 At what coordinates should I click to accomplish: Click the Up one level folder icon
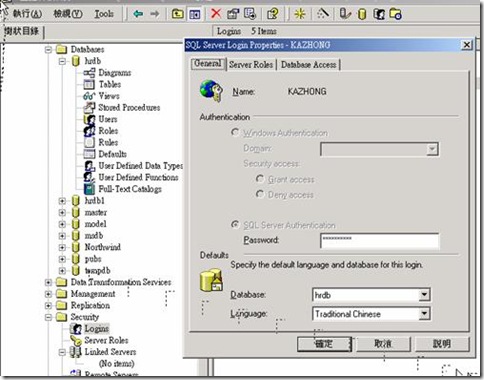pos(178,14)
